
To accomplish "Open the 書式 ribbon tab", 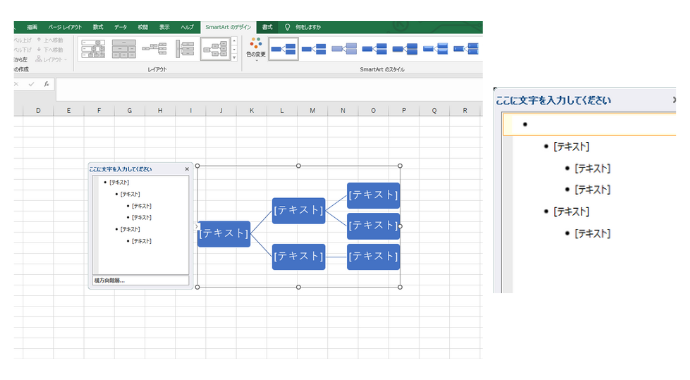I will [267, 27].
